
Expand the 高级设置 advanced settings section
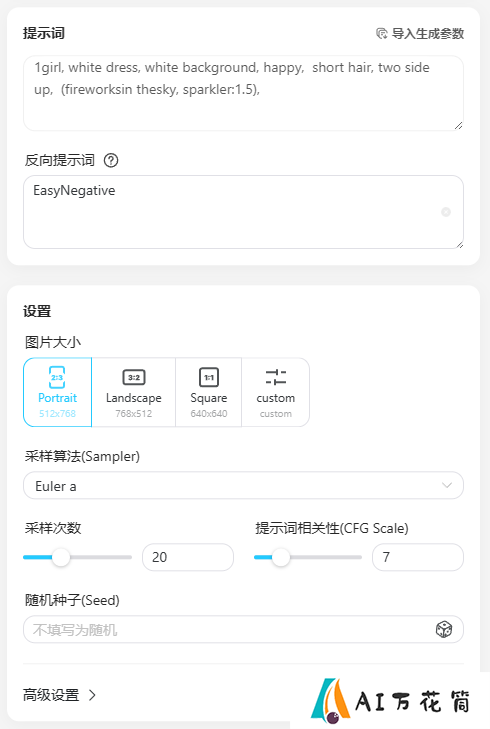(60, 695)
